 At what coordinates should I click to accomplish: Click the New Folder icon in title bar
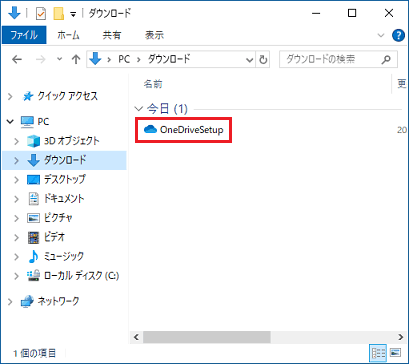click(x=59, y=14)
